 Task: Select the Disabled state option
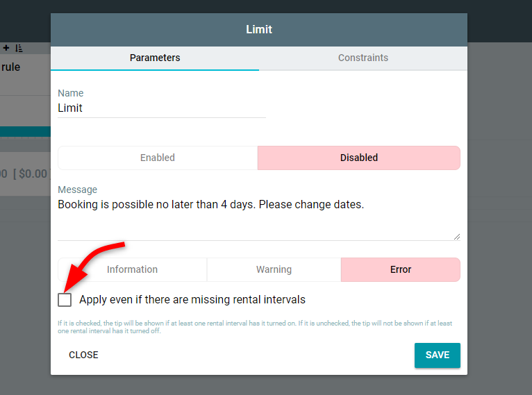[359, 158]
